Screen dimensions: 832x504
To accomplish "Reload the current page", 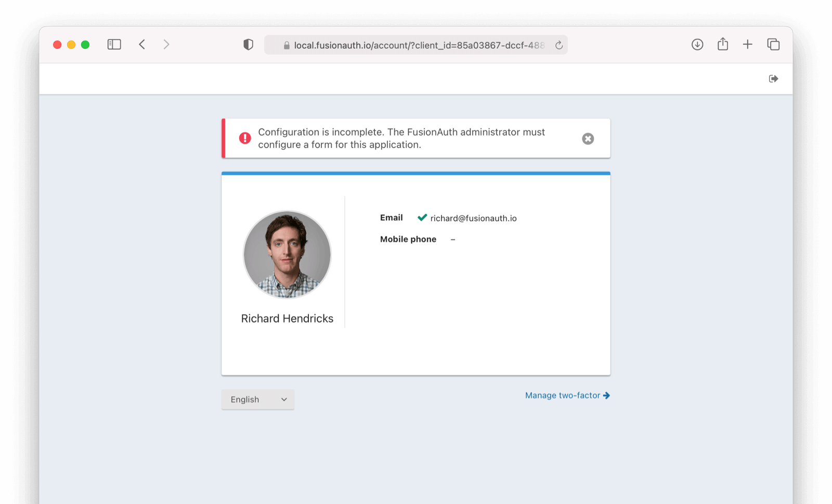I will coord(559,45).
